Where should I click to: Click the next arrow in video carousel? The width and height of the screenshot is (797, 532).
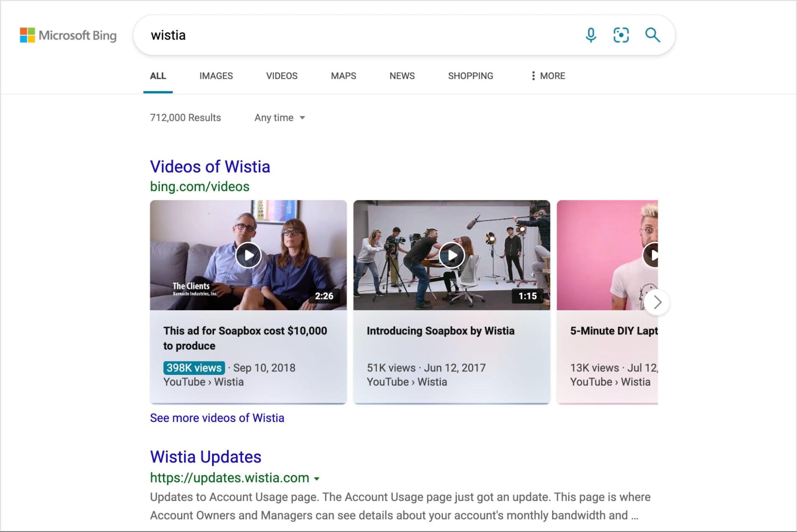pos(657,302)
